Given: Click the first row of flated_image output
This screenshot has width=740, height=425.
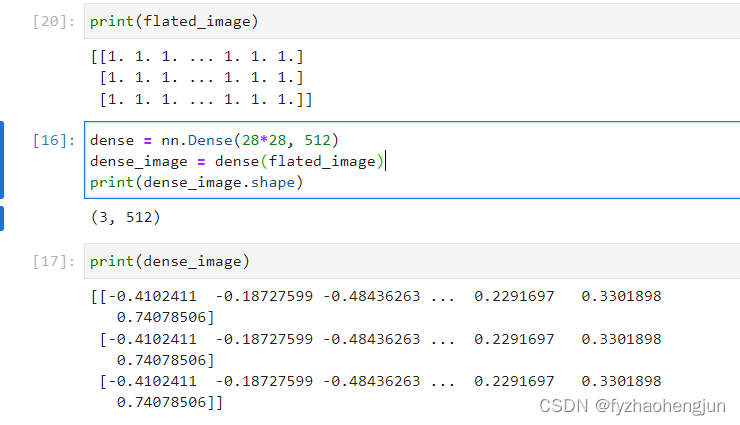Looking at the screenshot, I should [197, 57].
